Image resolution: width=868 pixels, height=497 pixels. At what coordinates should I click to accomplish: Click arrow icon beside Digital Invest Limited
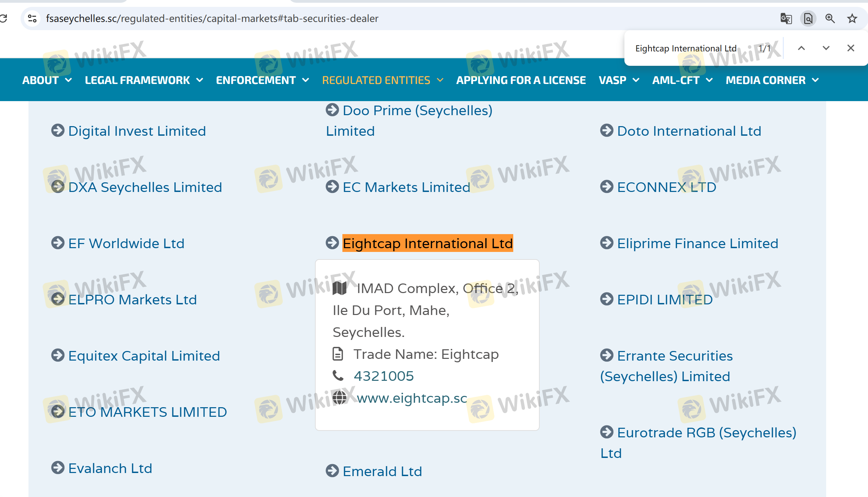coord(58,130)
